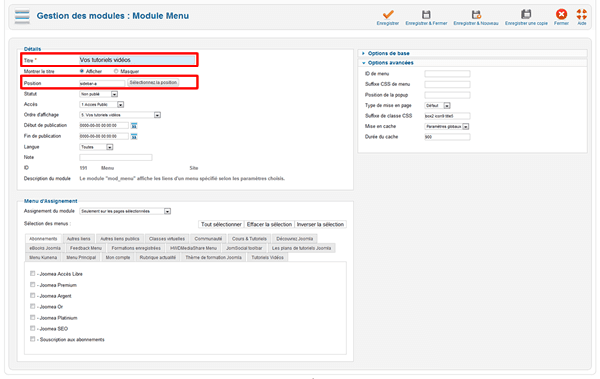Click the Durée du cache field

click(x=447, y=137)
